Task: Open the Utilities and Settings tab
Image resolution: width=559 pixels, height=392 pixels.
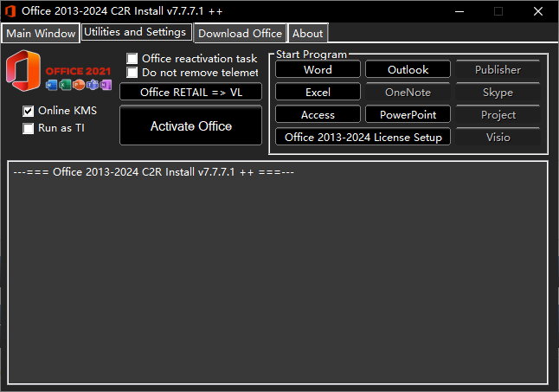Action: coord(137,32)
